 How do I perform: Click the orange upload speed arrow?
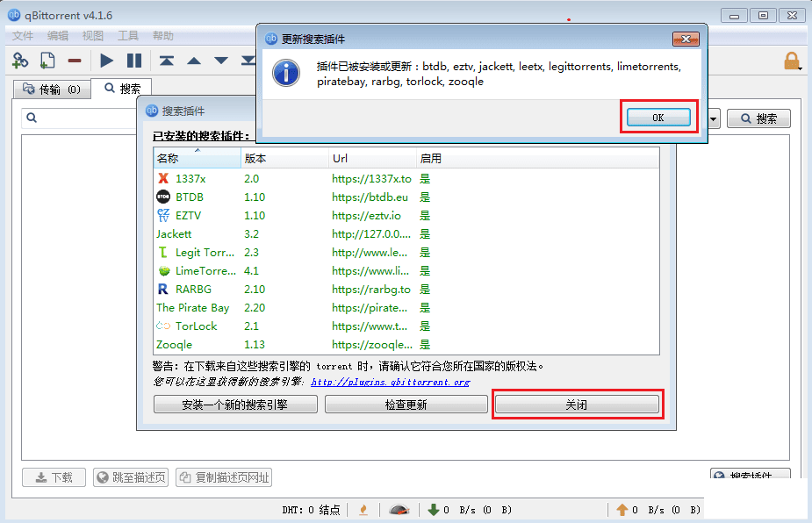coord(622,510)
